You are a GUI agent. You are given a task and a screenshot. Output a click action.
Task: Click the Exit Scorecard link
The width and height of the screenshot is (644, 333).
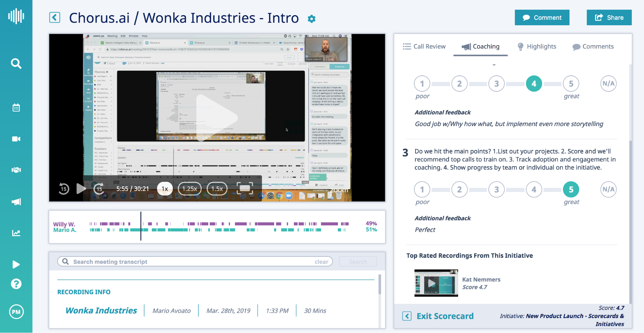445,316
